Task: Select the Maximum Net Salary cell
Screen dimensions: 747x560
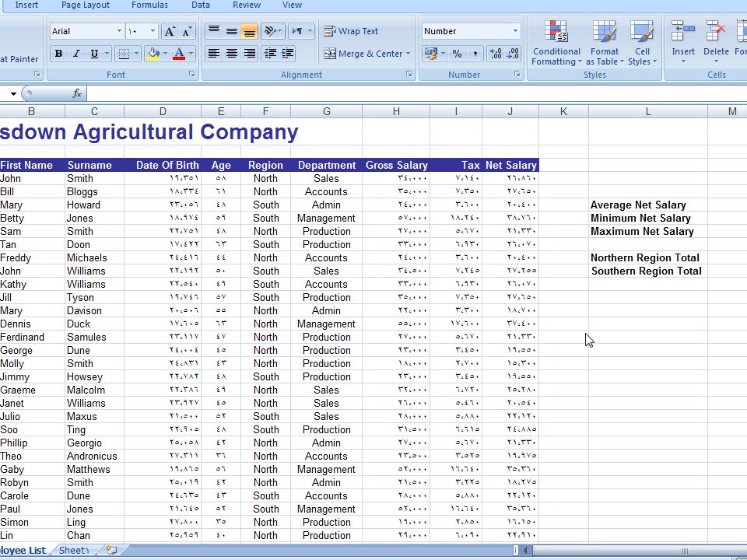Action: [x=648, y=232]
